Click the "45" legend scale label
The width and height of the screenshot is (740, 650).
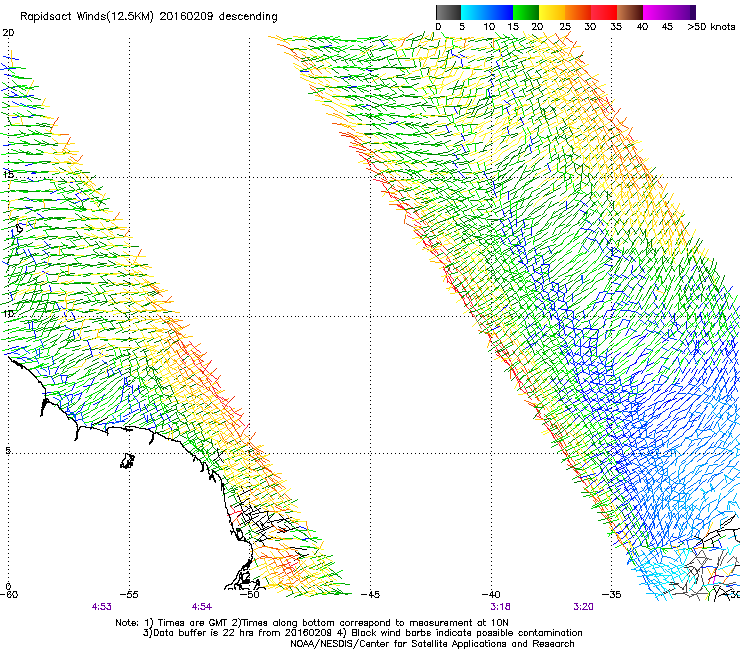(667, 27)
